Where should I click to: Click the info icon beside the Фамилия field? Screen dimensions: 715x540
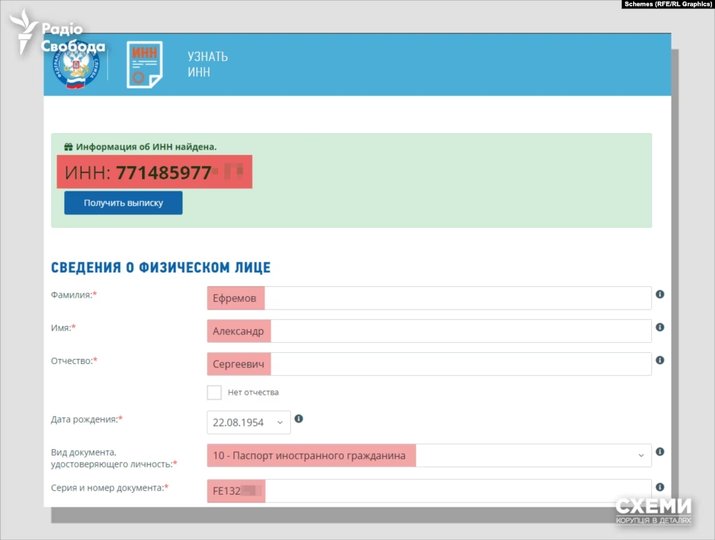tap(660, 295)
